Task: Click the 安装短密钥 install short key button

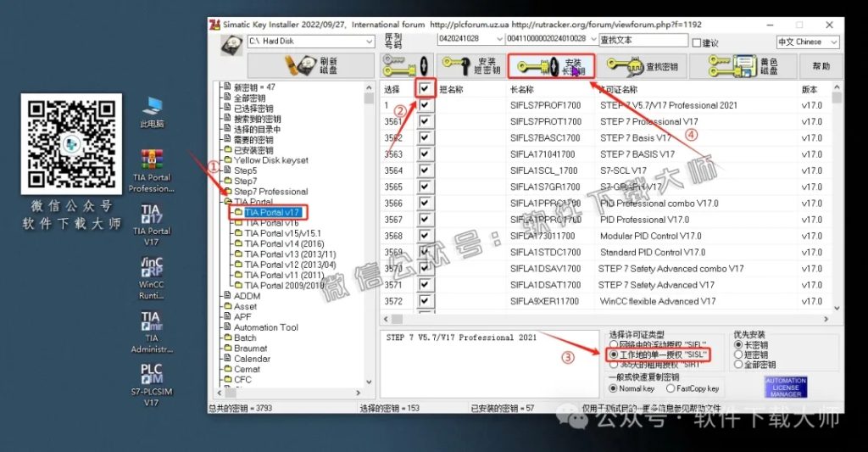Action: [x=471, y=66]
